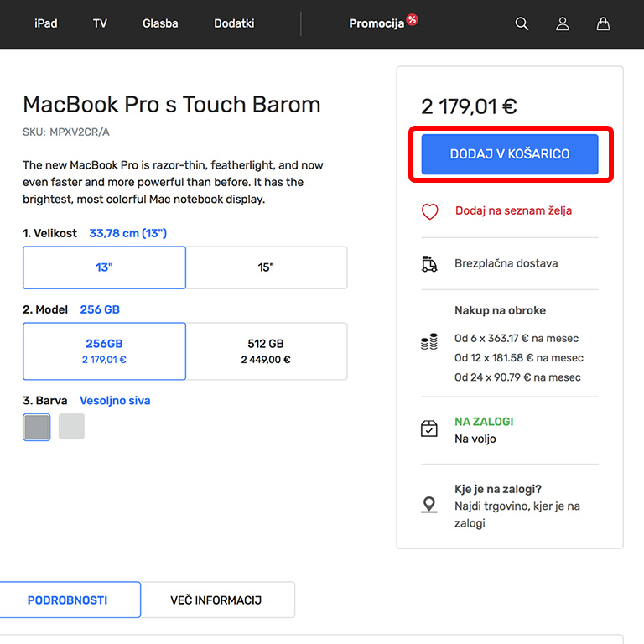Click DODAJ V KOŠARICO button

tap(510, 154)
